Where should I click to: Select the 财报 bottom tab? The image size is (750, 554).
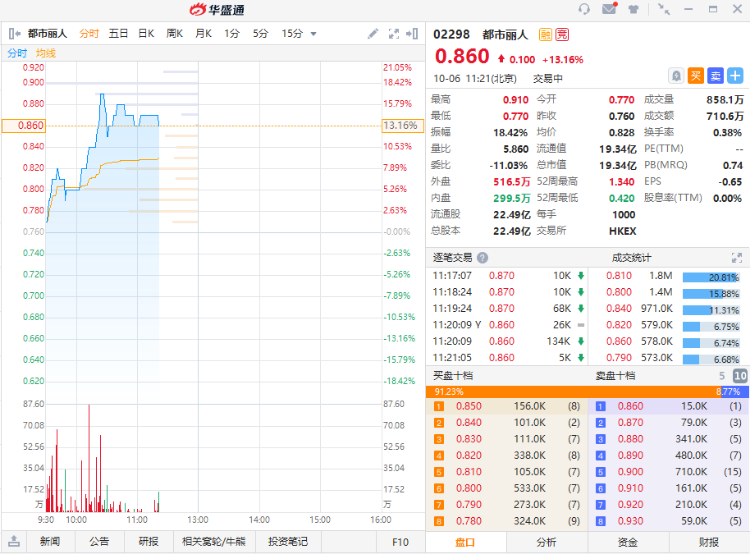[x=709, y=542]
